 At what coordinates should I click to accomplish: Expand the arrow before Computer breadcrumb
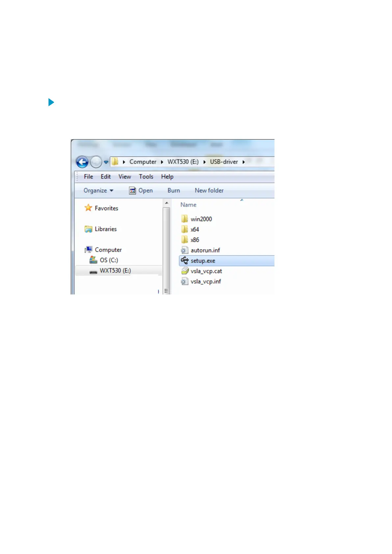[x=124, y=162]
